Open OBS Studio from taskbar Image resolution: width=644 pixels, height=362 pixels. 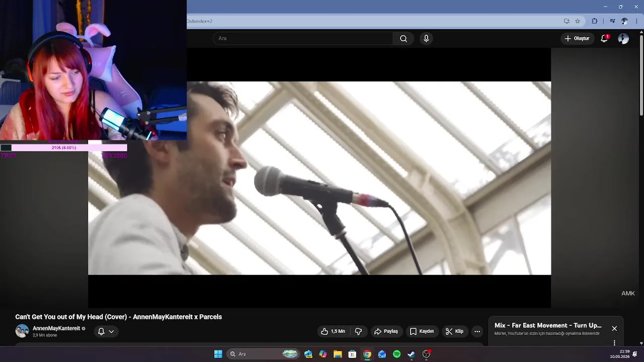426,354
